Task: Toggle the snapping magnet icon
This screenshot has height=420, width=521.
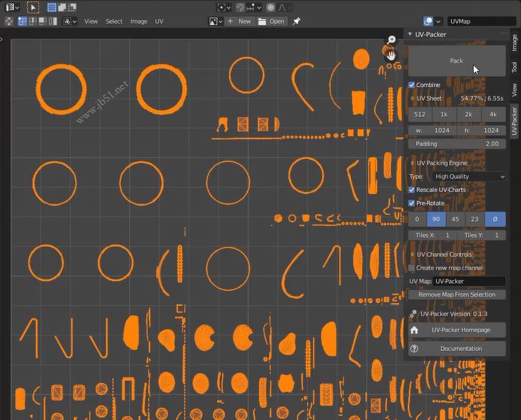Action: pyautogui.click(x=240, y=7)
